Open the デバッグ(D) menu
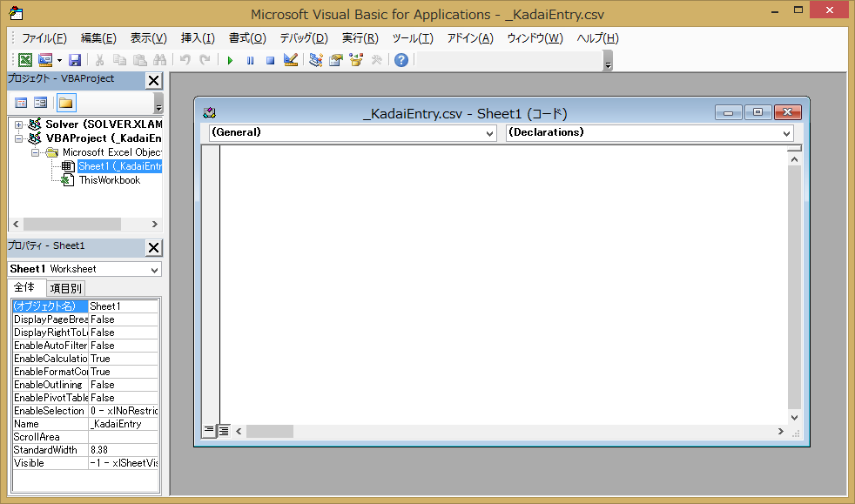Screen dimensions: 855x504 (x=304, y=38)
